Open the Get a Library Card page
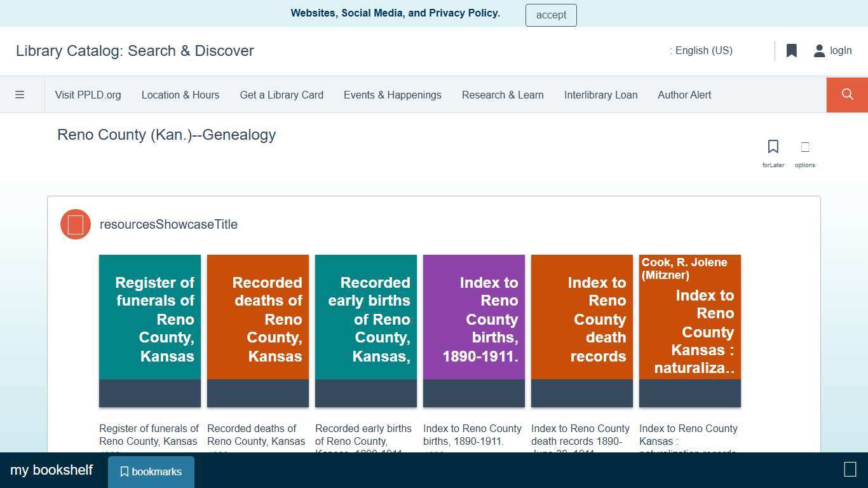This screenshot has width=868, height=488. (281, 95)
